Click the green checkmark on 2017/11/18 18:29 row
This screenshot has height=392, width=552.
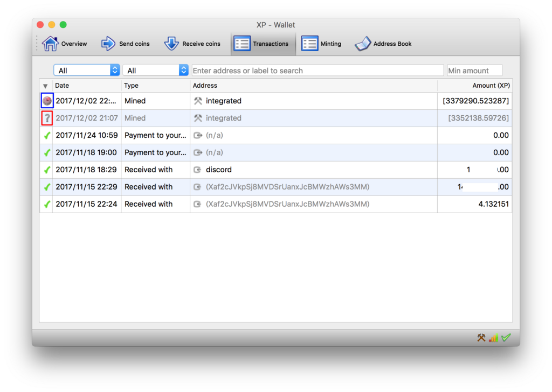pyautogui.click(x=47, y=170)
